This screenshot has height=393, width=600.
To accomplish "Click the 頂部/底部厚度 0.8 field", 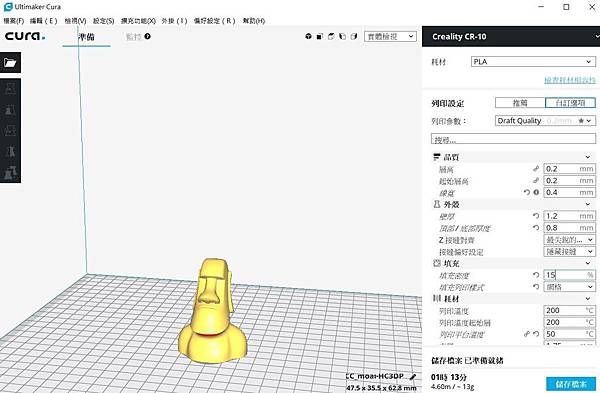I will click(x=569, y=228).
